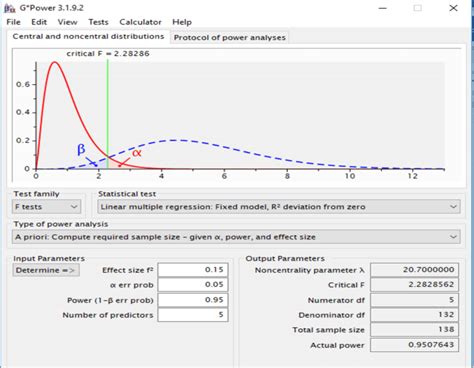Expand the Type of power analysis dropdown

tap(236, 237)
